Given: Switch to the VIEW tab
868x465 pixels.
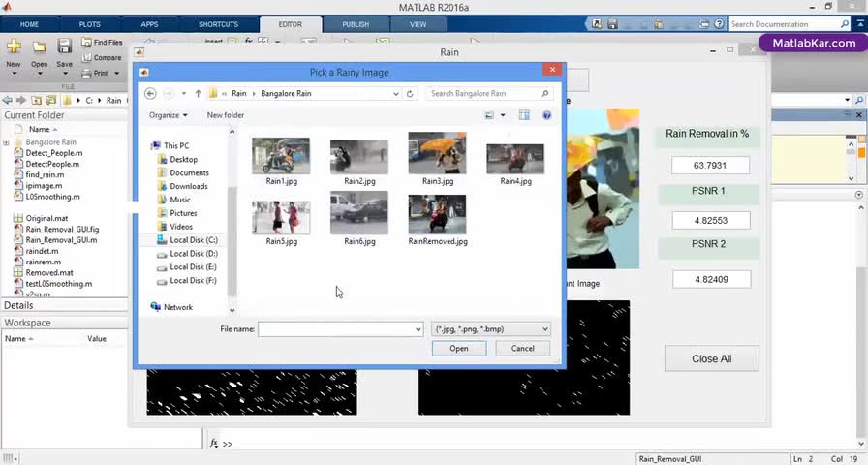Looking at the screenshot, I should pos(418,24).
